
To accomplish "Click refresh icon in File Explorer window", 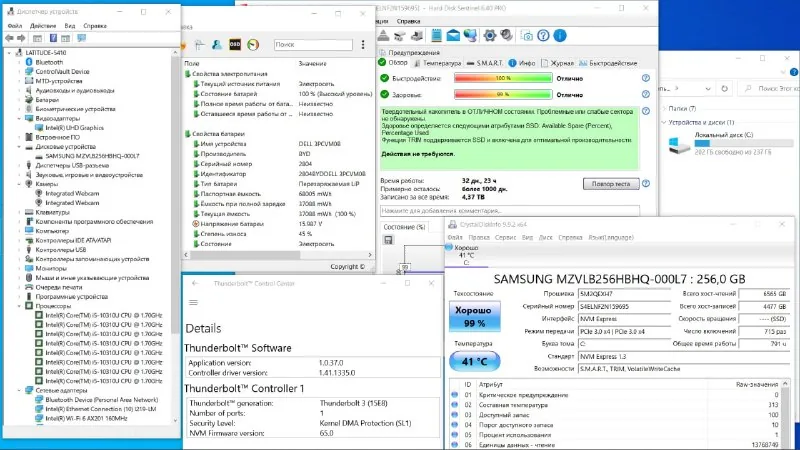I will coord(724,88).
